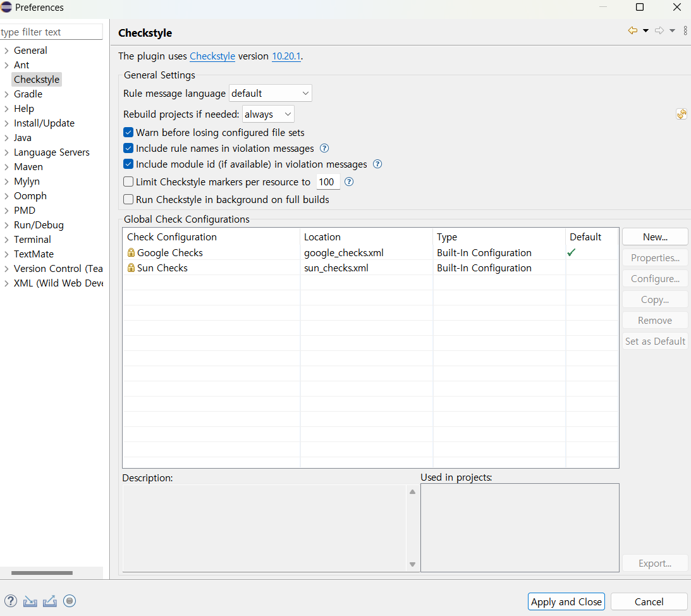Expand the Ant tree node
Image resolution: width=691 pixels, height=616 pixels.
coord(6,65)
